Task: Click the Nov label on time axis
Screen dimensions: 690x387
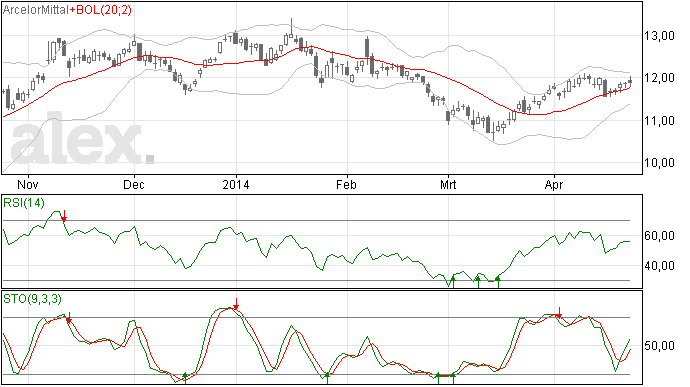Action: point(28,185)
